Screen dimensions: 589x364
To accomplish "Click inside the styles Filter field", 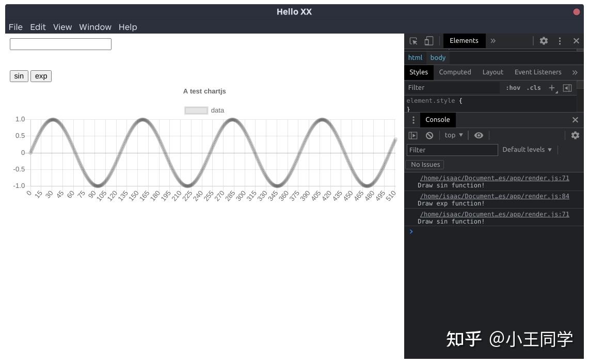I will (449, 88).
